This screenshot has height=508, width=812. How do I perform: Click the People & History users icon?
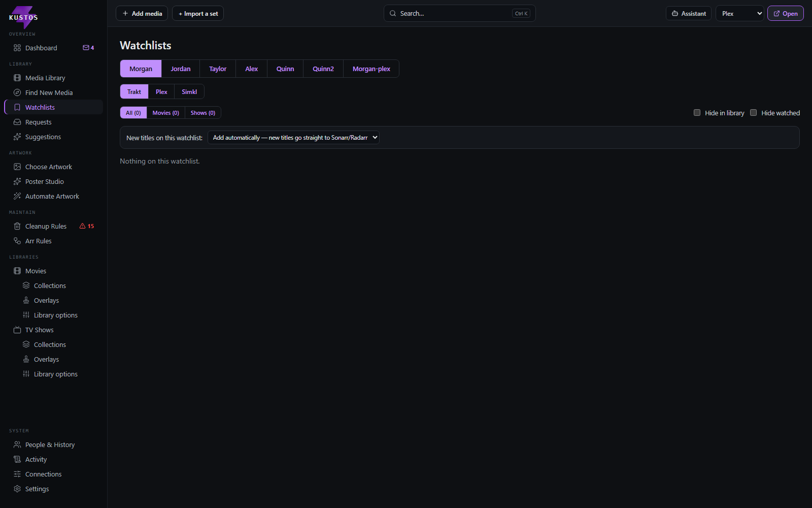coord(17,444)
